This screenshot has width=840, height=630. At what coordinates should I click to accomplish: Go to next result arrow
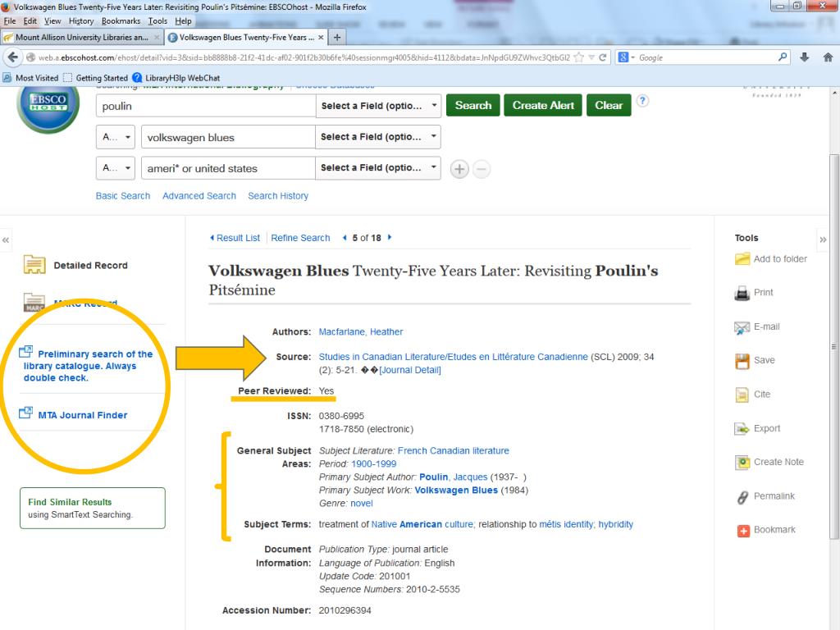click(x=390, y=237)
